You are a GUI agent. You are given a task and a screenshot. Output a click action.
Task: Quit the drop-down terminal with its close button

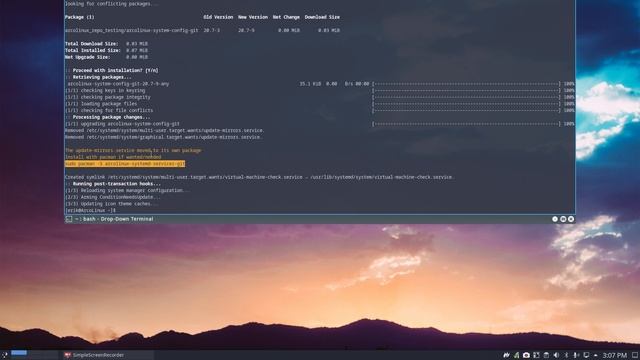point(571,219)
